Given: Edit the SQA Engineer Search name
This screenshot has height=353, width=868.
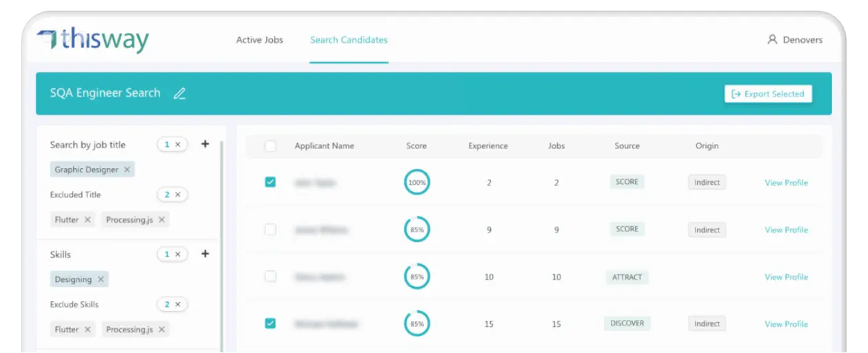Looking at the screenshot, I should (179, 94).
